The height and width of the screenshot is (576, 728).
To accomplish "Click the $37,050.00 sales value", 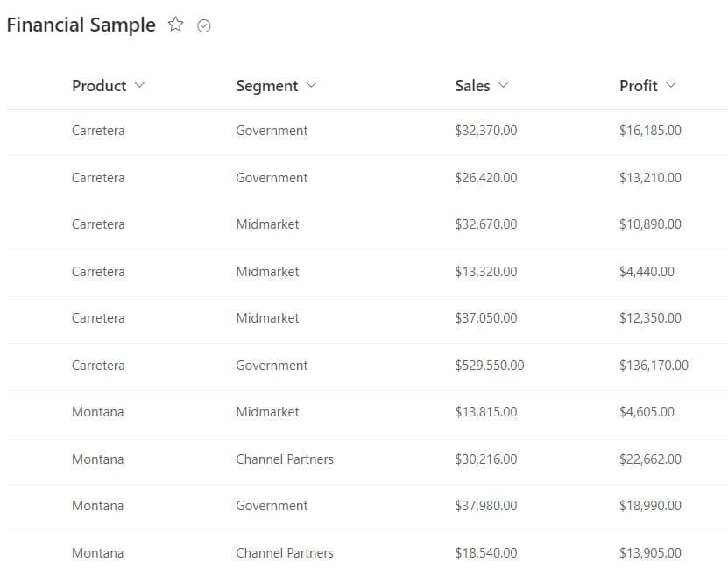I will pyautogui.click(x=485, y=318).
